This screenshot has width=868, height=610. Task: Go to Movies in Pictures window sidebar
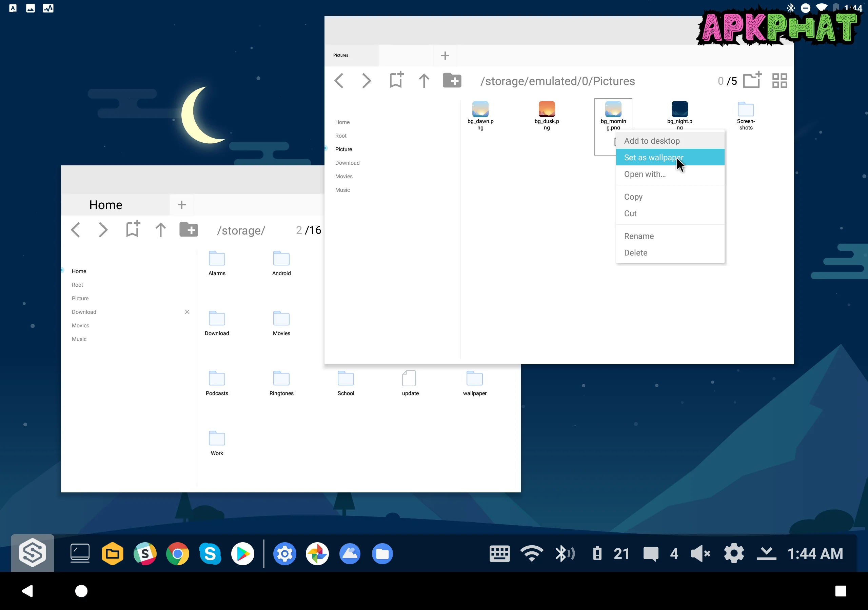(x=344, y=176)
